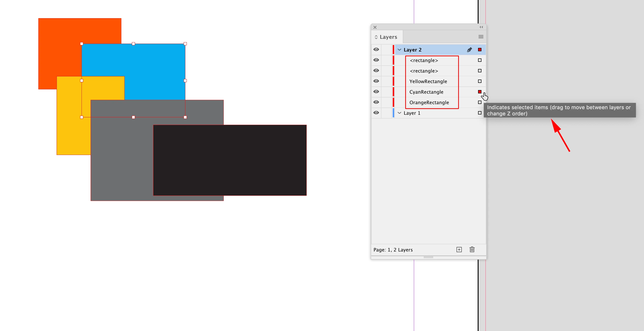Click the selection square for Layer 1

pyautogui.click(x=480, y=113)
